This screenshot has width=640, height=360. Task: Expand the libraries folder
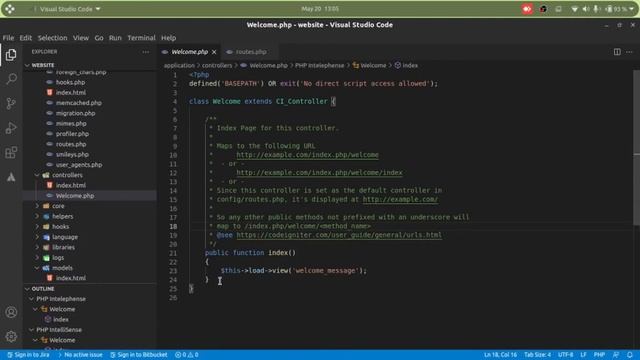pos(37,247)
